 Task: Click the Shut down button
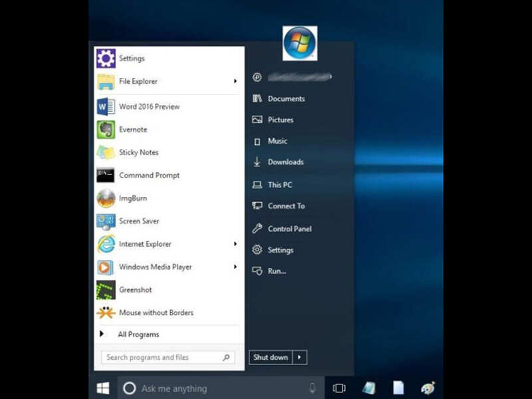271,357
